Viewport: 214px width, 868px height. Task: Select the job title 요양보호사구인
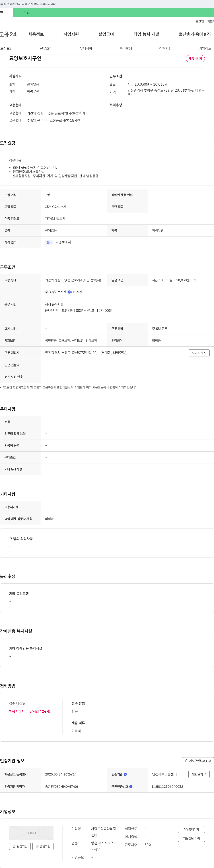(25, 58)
